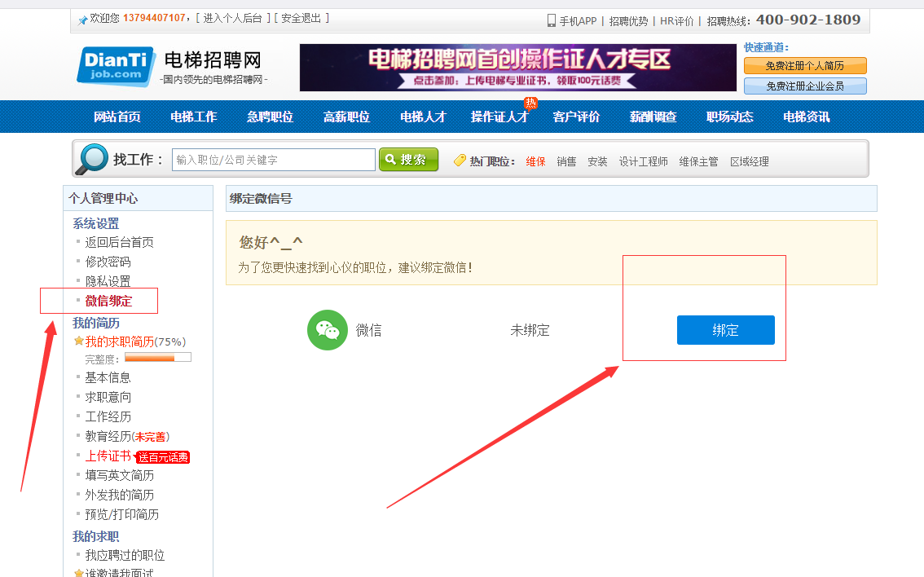Screen dimensions: 924x577
Task: Open 求职意向 in sidebar
Action: click(x=108, y=397)
